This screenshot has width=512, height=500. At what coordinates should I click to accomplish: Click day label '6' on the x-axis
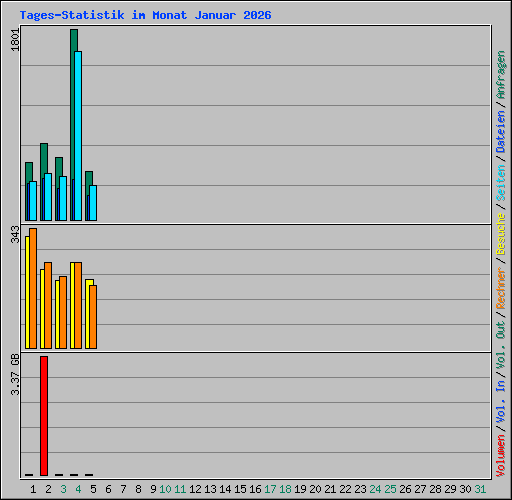point(108,489)
